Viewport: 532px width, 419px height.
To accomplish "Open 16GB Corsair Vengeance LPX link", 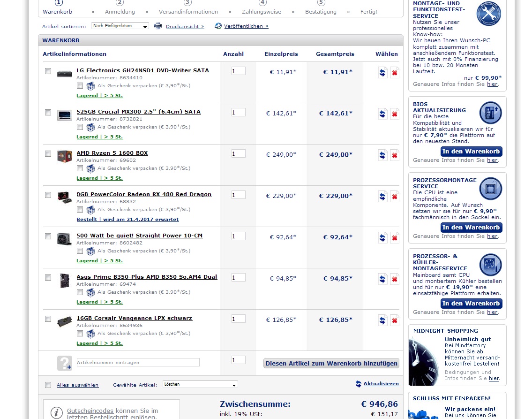I will point(135,318).
